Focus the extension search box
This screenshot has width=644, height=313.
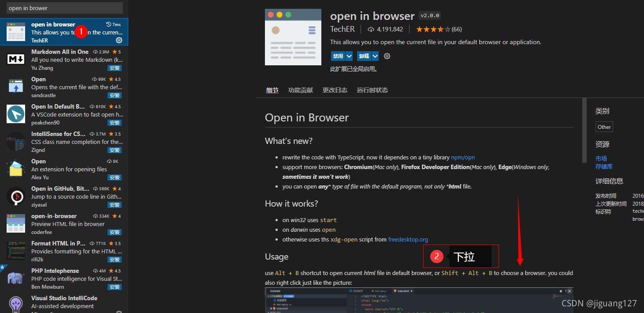click(64, 8)
